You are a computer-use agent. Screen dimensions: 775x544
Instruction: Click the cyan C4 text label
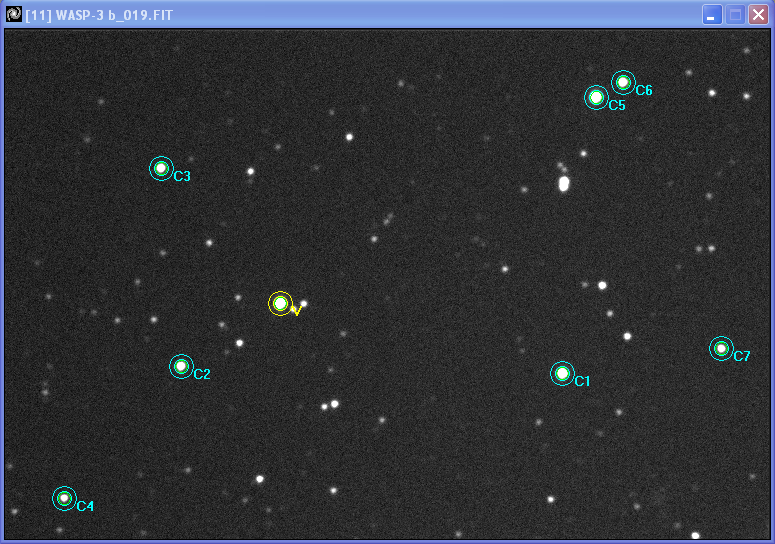pyautogui.click(x=85, y=507)
